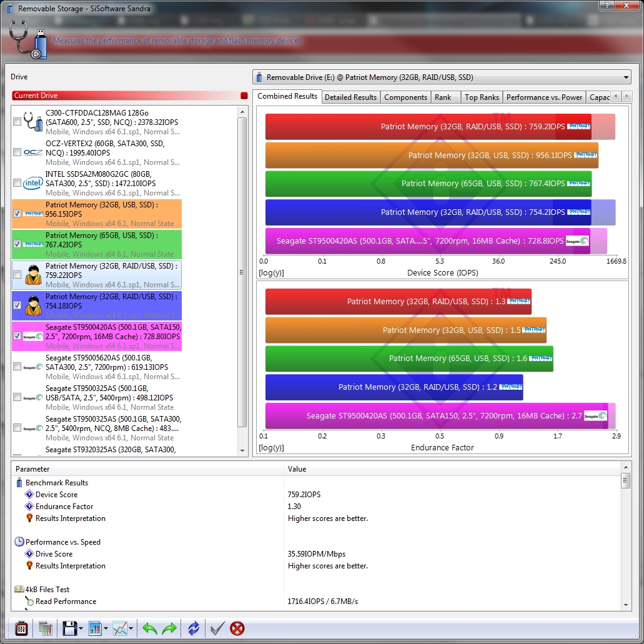Check the OCZ-VERTEX2 drive checkbox
The height and width of the screenshot is (644, 644).
(17, 152)
